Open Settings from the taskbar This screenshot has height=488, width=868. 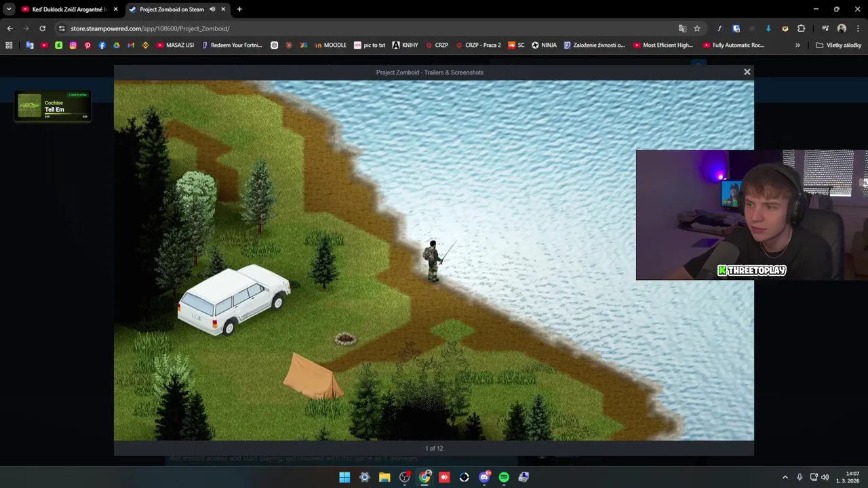(x=364, y=477)
